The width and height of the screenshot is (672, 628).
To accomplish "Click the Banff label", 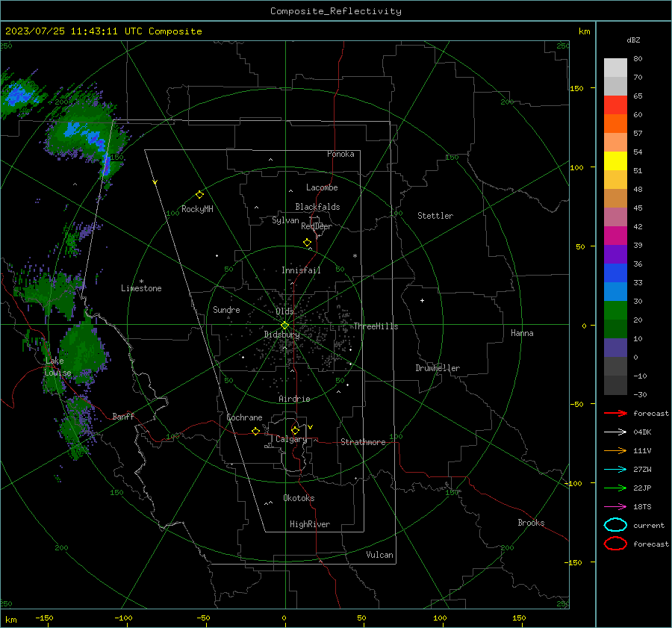I will (123, 416).
